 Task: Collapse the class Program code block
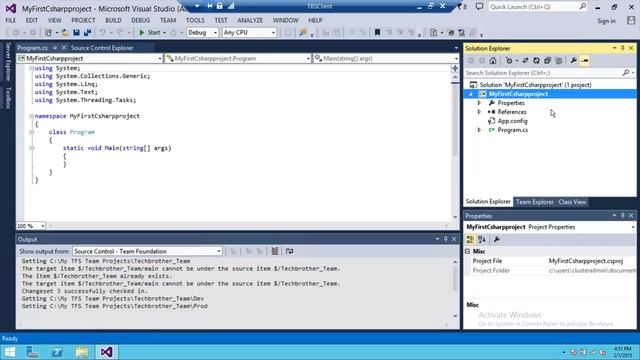click(31, 132)
